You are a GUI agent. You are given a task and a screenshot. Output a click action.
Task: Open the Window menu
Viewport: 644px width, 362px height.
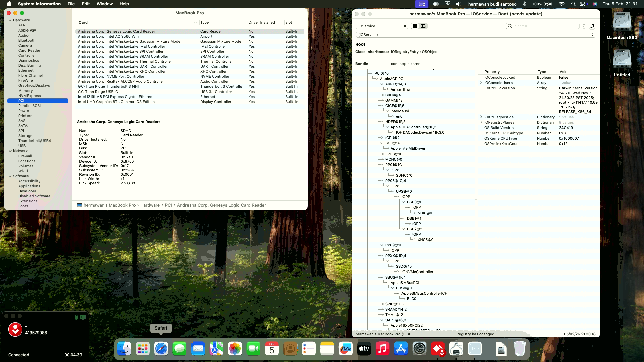click(x=105, y=4)
